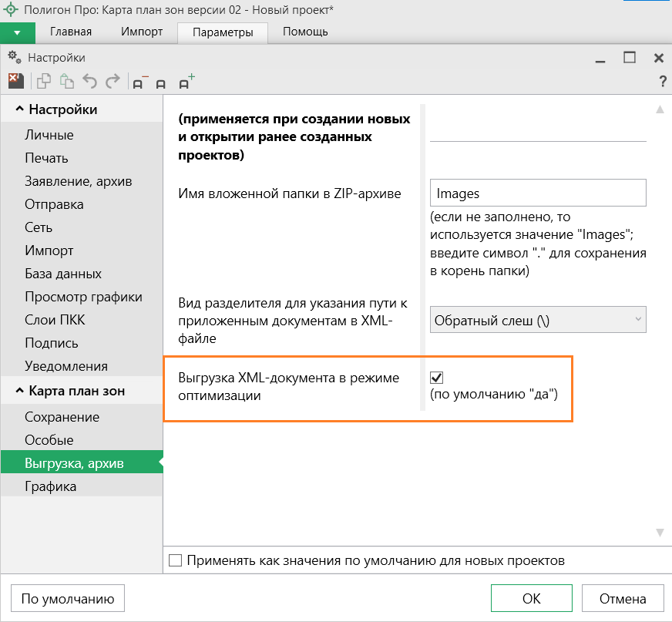Screen dimensions: 672x622
Task: Collapse the 'Настройки' section in sidebar
Action: click(19, 110)
